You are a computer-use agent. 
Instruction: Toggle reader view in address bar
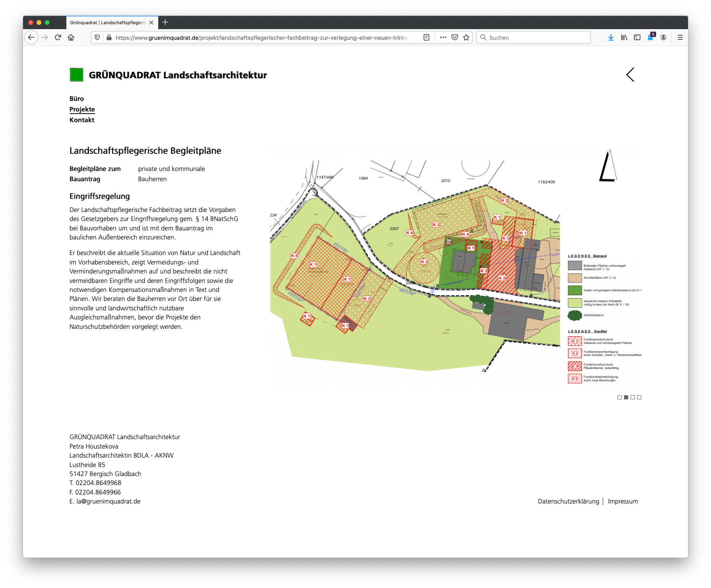point(426,37)
